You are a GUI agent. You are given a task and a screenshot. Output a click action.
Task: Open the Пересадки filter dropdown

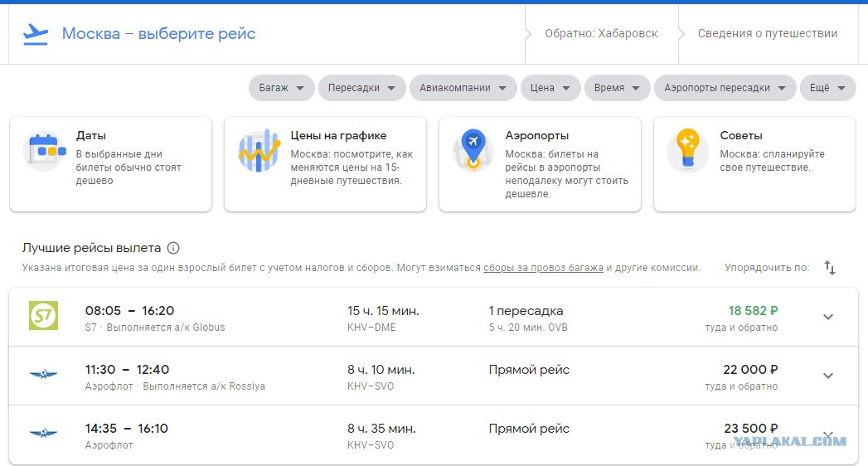coord(361,88)
